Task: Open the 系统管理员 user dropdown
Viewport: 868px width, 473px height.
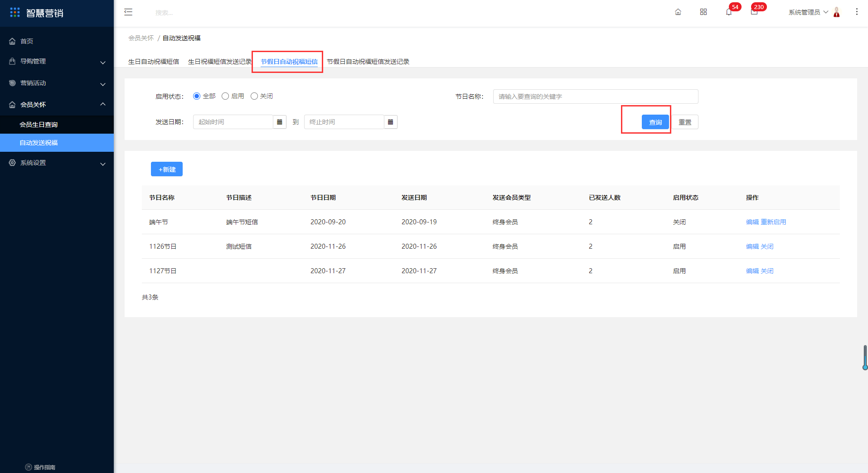Action: pos(808,12)
